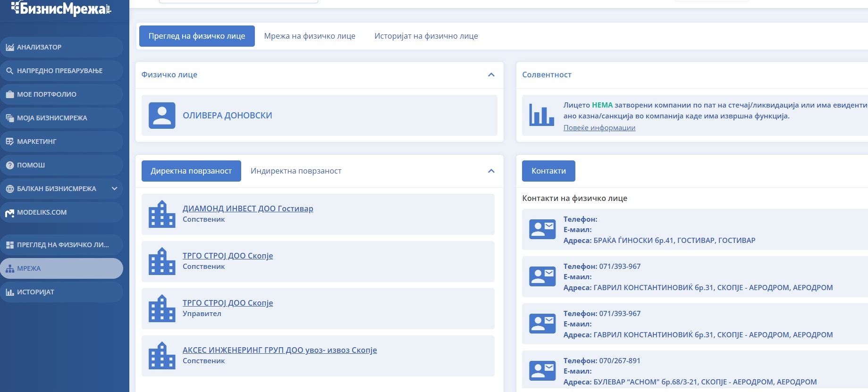Open АКСЕС ИНЖЕНЕРИНГ ГРУП company link
The width and height of the screenshot is (868, 392).
pyautogui.click(x=279, y=350)
